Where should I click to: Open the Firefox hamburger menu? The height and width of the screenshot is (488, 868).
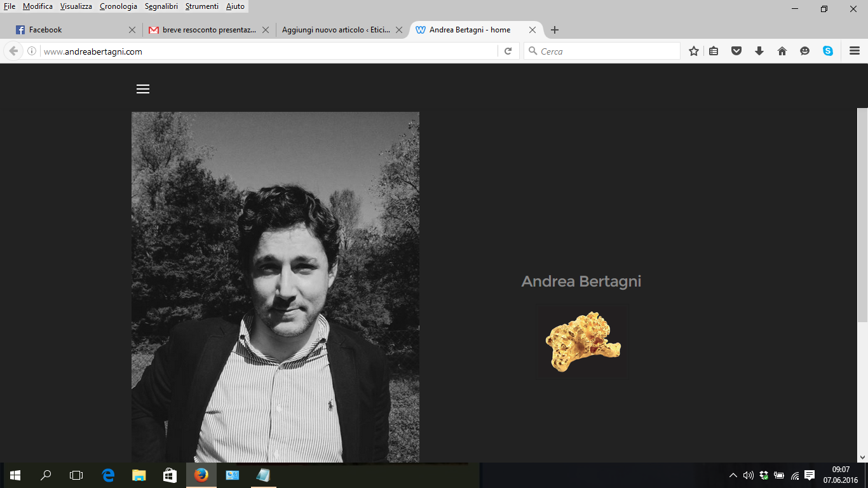coord(855,51)
